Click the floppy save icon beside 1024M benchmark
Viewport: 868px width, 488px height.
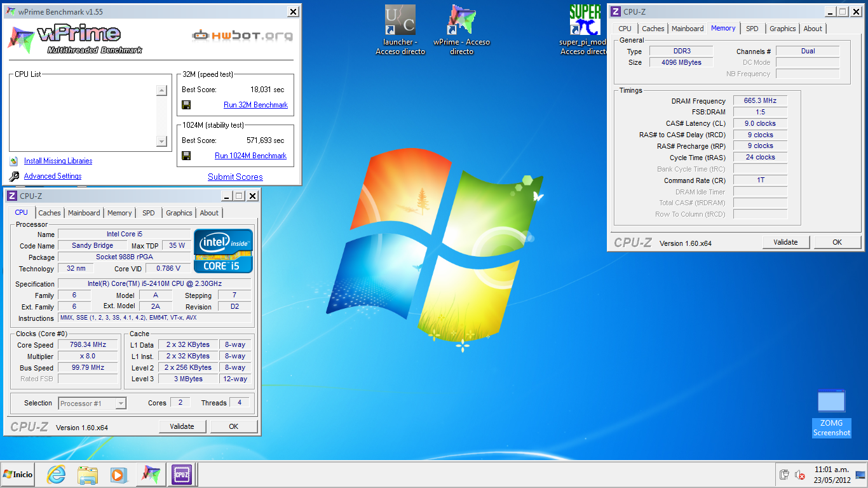186,156
